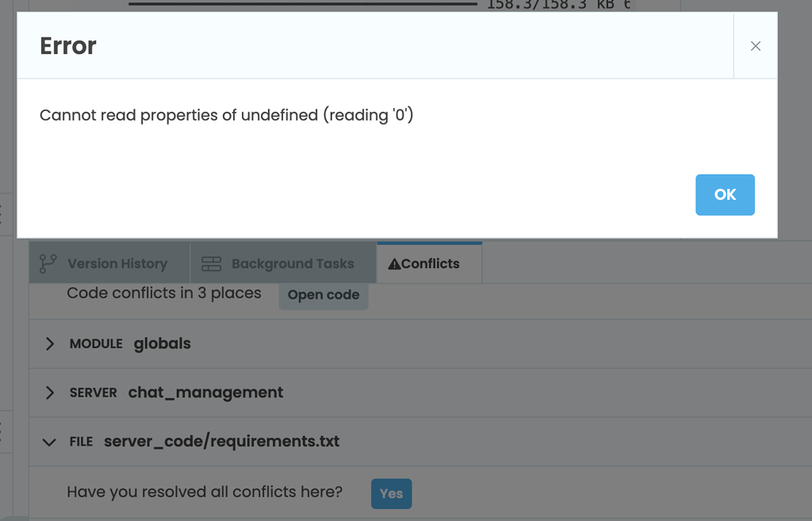Click the server_code/requirements.txt file name
812x521 pixels.
pyautogui.click(x=221, y=442)
